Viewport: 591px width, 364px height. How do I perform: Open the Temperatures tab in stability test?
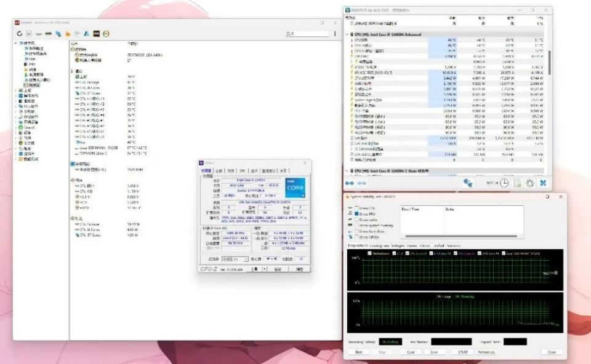point(357,245)
